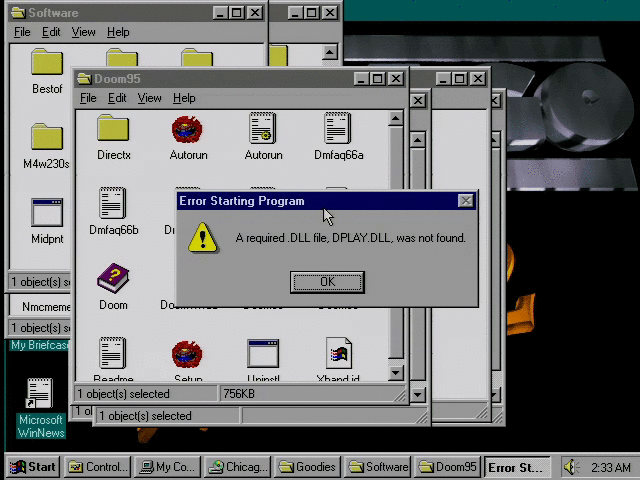Open Edit menu in Software window
The height and width of the screenshot is (480, 640).
[51, 32]
